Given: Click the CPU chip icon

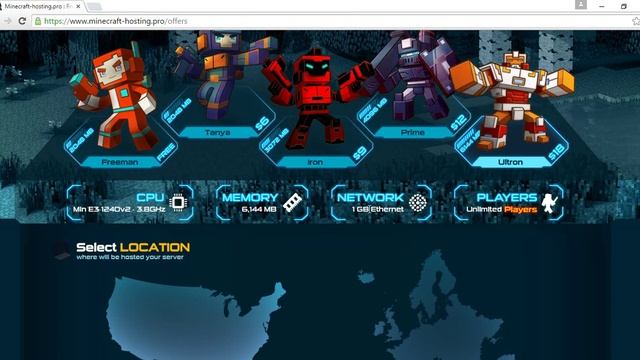Looking at the screenshot, I should [178, 202].
